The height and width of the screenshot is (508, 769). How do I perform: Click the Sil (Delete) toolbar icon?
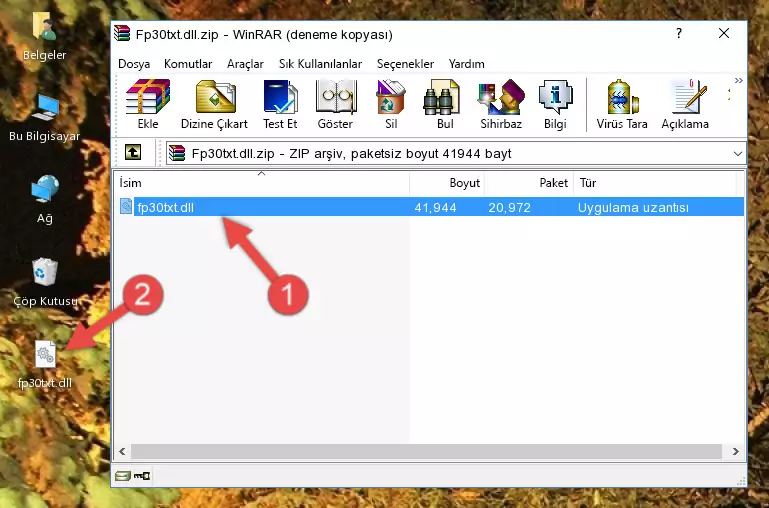click(391, 104)
